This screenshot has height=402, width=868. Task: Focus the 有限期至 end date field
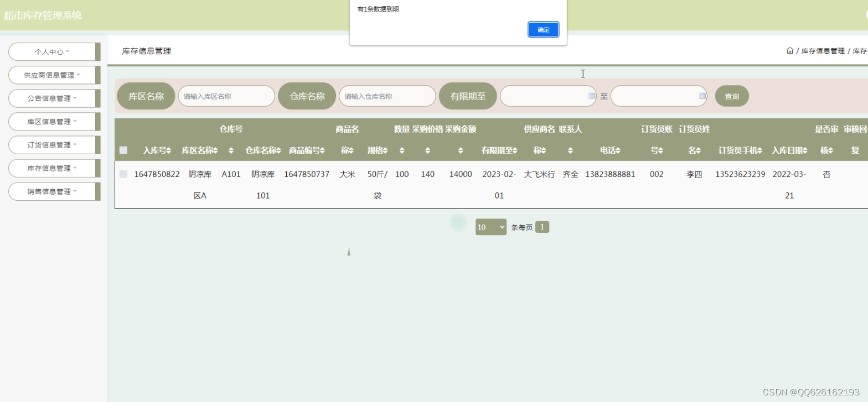point(659,96)
